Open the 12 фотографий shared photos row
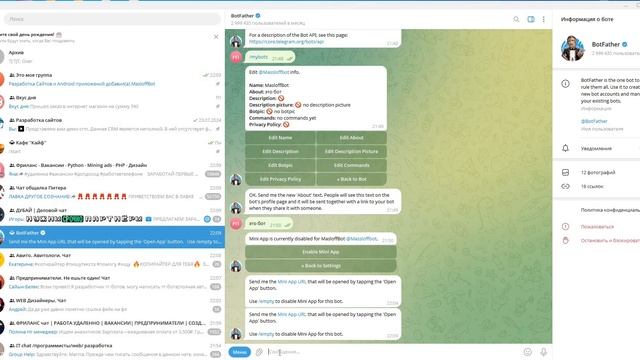Screen dimensions: 640x360 pyautogui.click(x=596, y=173)
